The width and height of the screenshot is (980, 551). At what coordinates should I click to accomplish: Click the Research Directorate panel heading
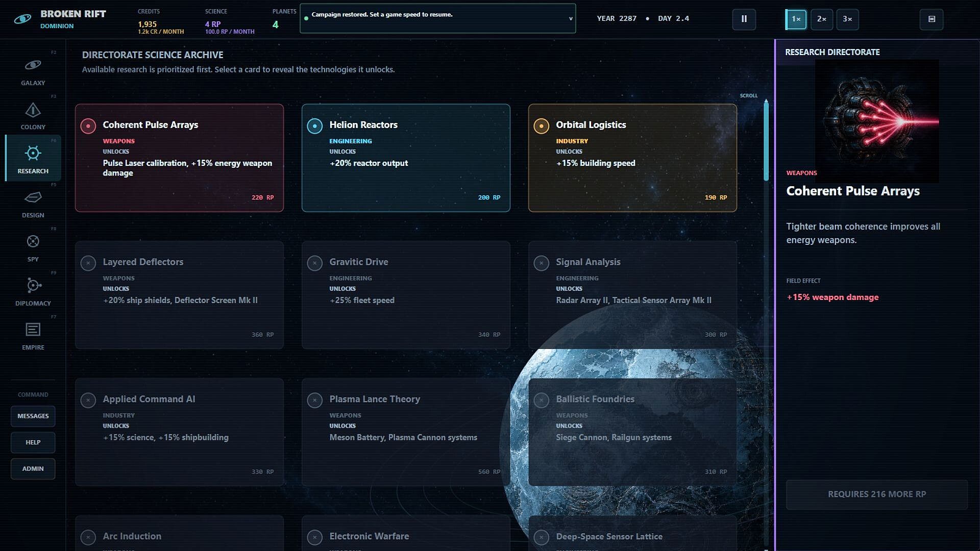coord(832,52)
